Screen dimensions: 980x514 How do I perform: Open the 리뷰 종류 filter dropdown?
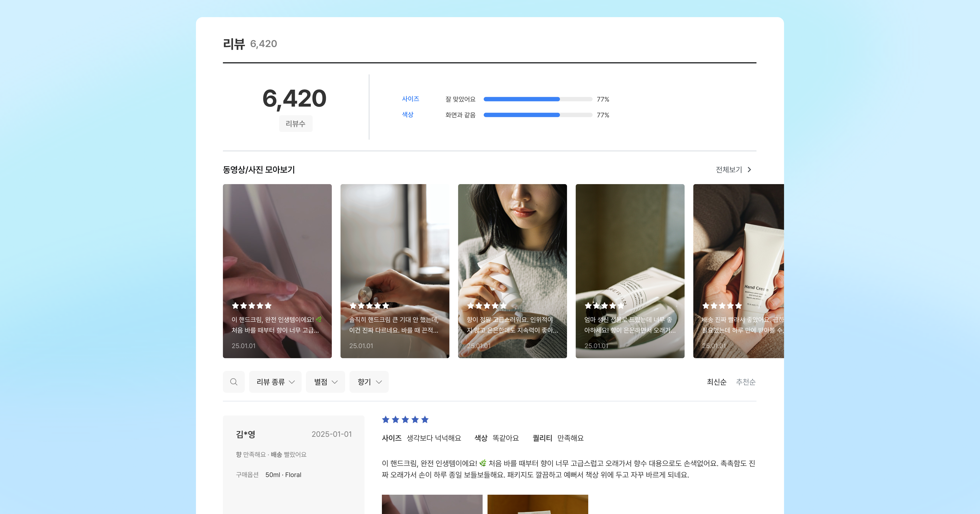275,382
